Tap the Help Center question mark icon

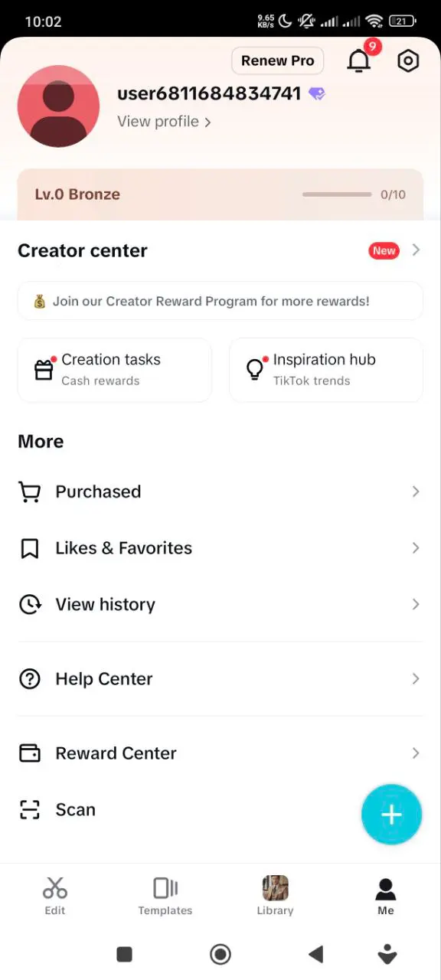[29, 679]
